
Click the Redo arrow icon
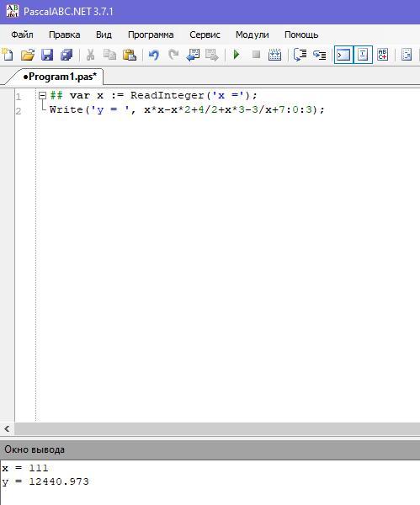173,55
